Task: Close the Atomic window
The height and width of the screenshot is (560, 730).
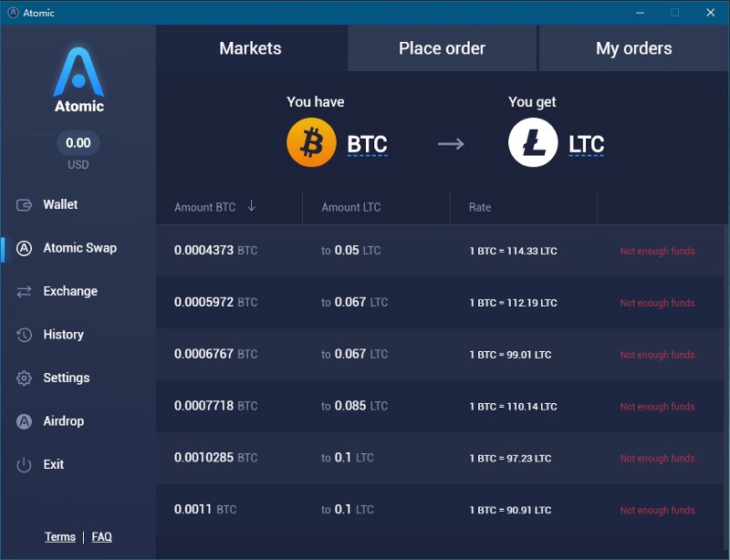Action: (710, 13)
